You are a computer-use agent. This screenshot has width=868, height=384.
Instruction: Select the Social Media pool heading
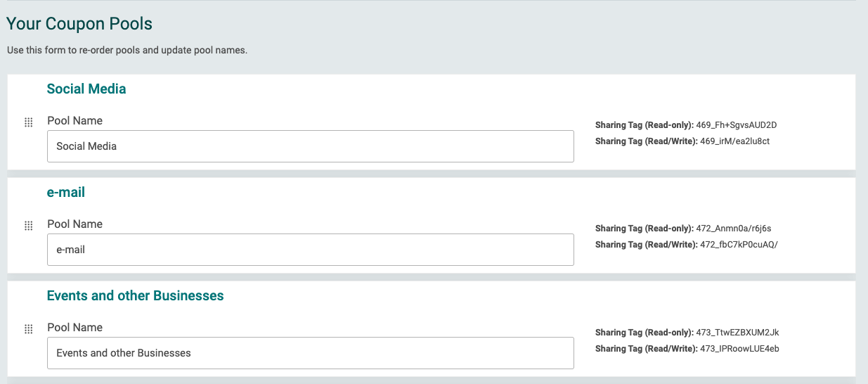coord(86,89)
